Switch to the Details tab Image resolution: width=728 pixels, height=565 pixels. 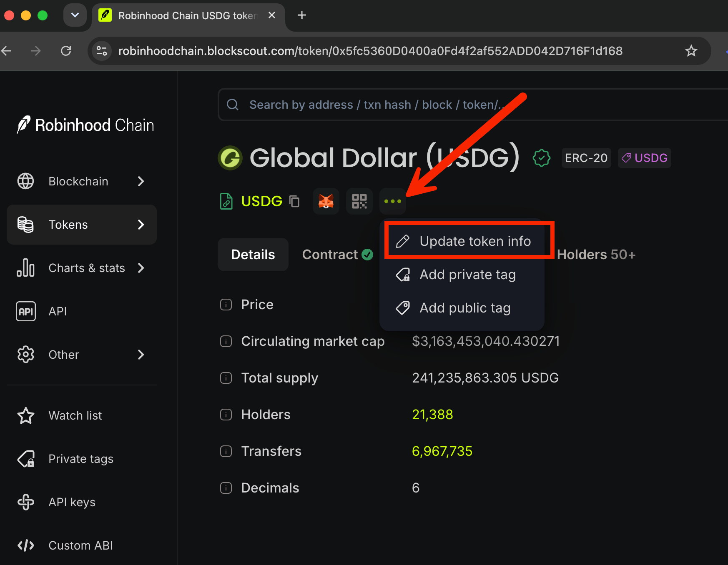(253, 255)
